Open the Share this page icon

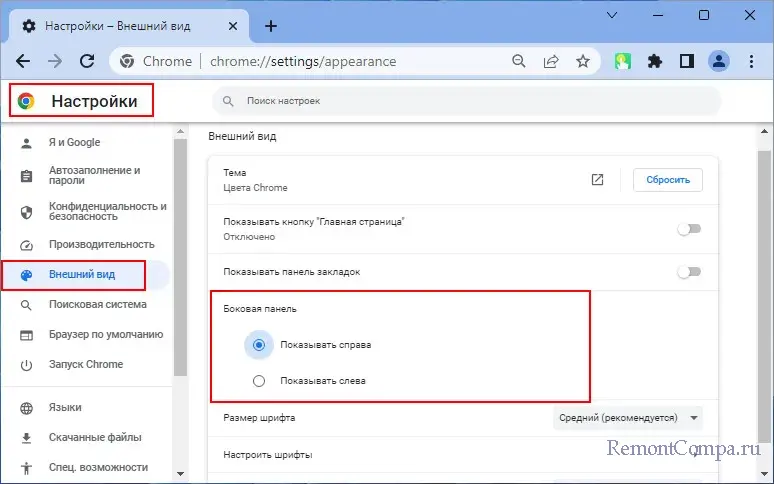(550, 61)
